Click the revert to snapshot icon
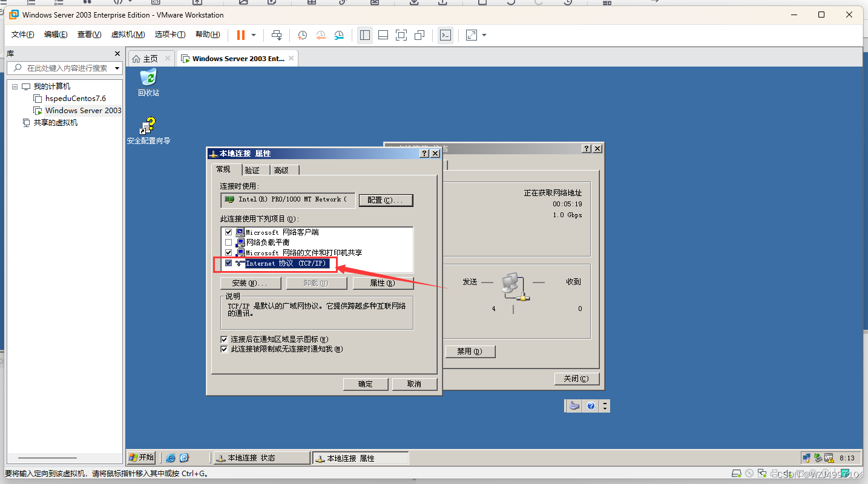868x484 pixels. point(321,35)
